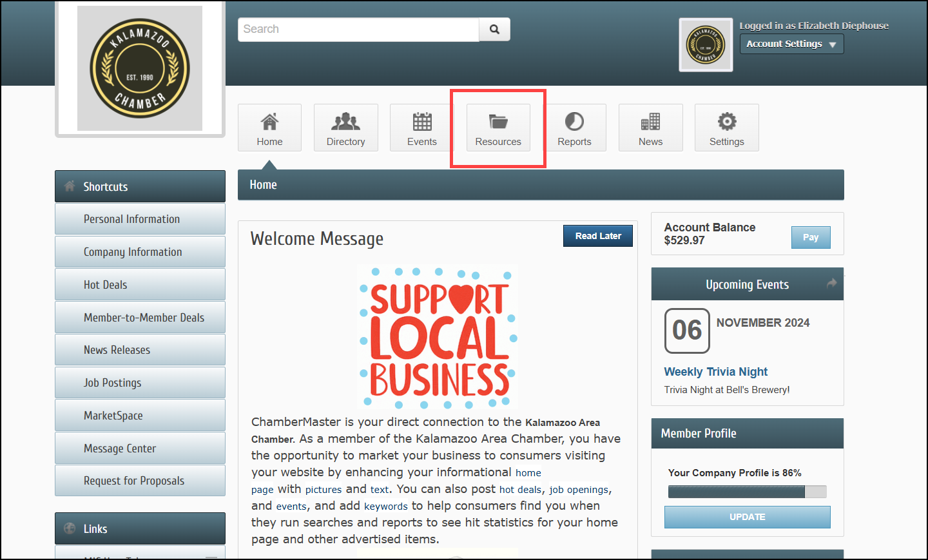Click the Kalamazoo Chamber main logo

[140, 68]
